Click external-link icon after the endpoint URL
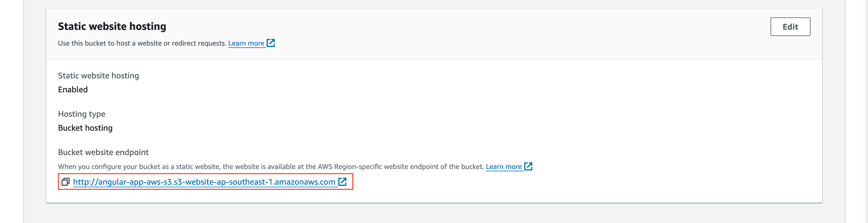Screen dimensions: 868x223 point(342,181)
